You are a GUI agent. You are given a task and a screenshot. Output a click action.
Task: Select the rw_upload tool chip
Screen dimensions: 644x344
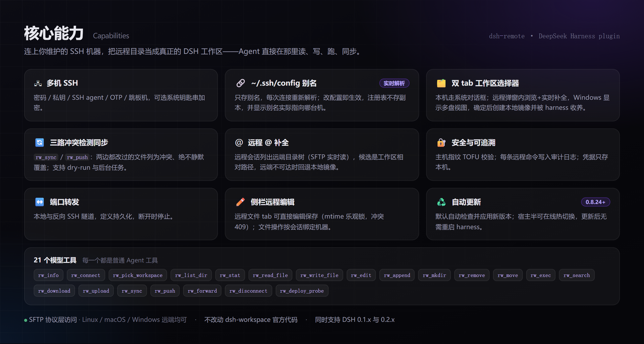coord(96,291)
